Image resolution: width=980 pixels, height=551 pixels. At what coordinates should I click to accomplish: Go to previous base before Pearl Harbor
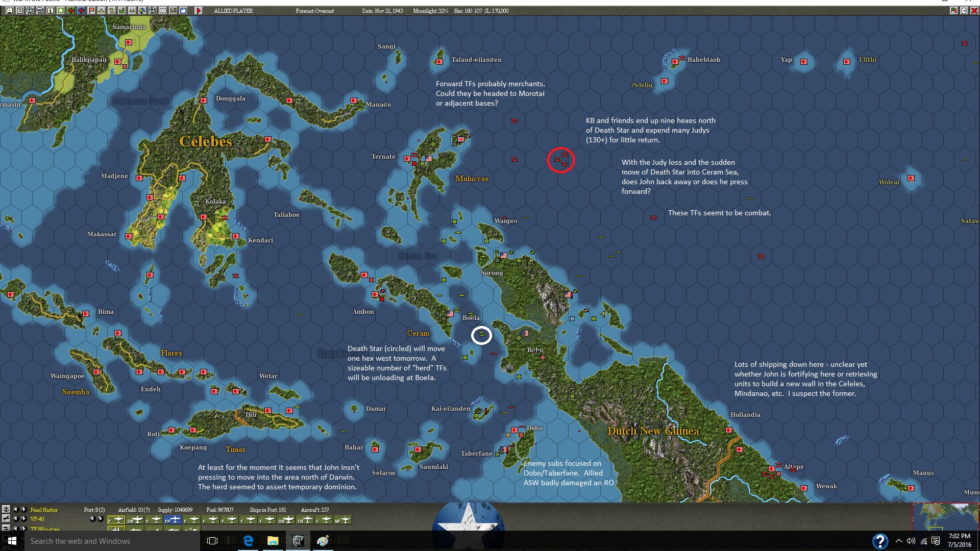[x=15, y=509]
